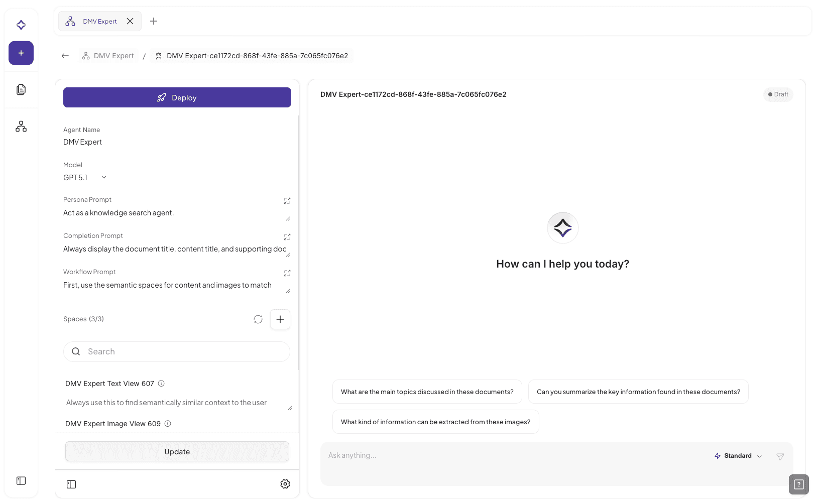Expand the Workflow Prompt to full view
Image resolution: width=817 pixels, height=504 pixels.
point(287,273)
